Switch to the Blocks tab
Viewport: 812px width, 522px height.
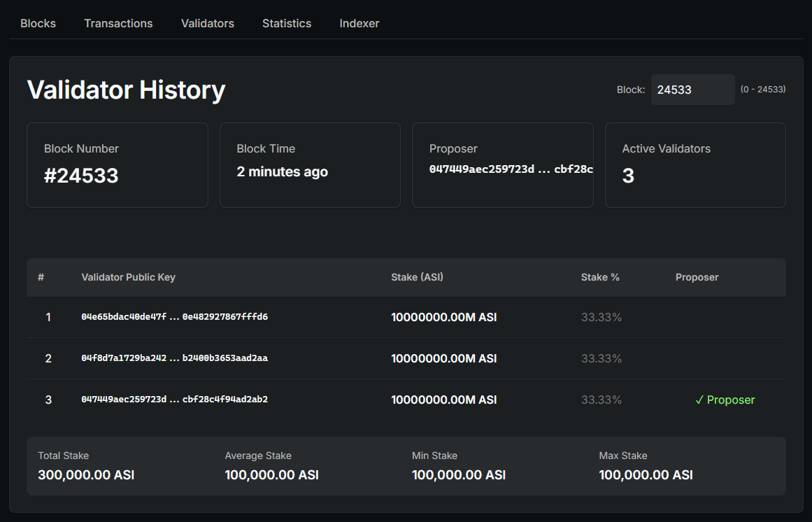(38, 23)
